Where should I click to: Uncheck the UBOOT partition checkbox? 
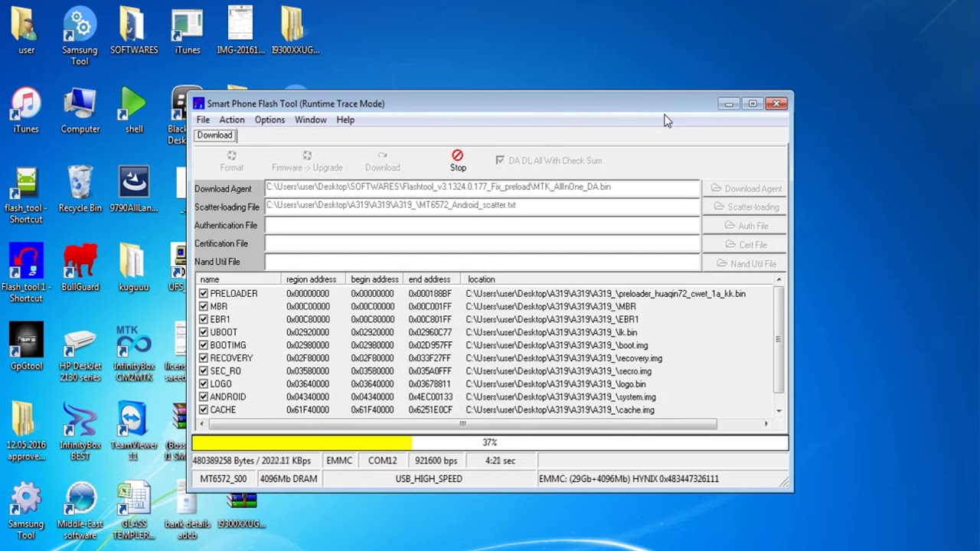(x=203, y=332)
